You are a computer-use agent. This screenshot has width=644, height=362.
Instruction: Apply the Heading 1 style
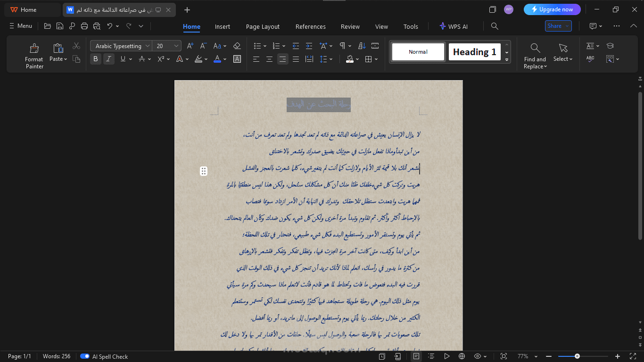coord(475,52)
